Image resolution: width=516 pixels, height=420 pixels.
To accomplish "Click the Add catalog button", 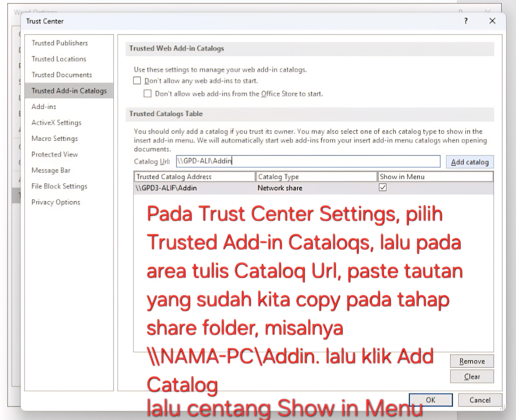I will point(470,162).
